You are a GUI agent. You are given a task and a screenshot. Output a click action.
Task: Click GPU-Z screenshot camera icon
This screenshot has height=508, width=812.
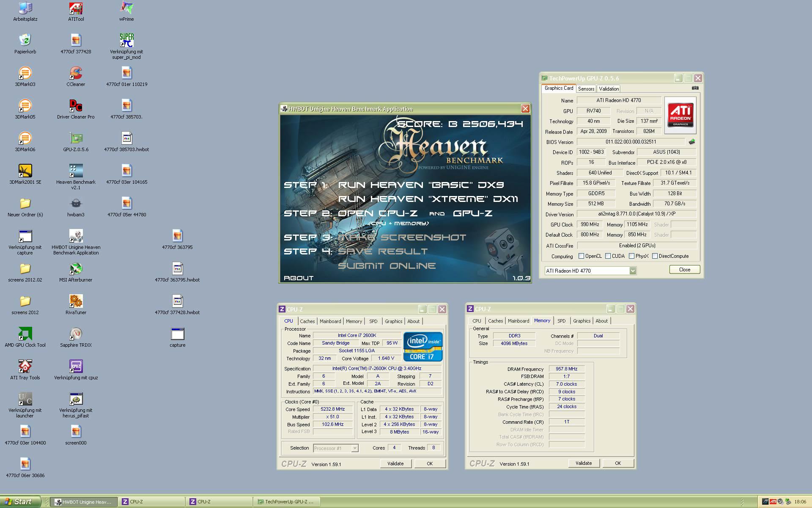tap(695, 88)
